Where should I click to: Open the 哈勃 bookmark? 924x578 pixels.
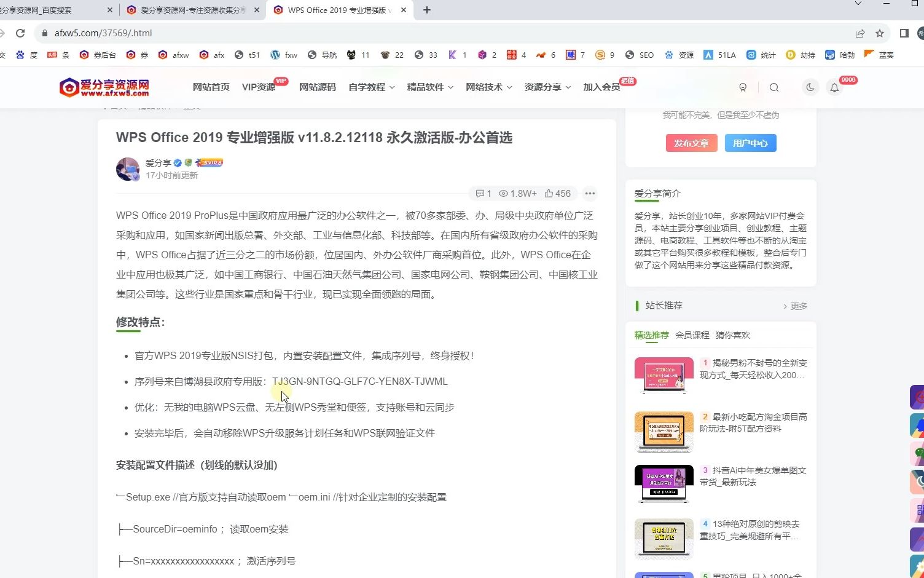pyautogui.click(x=840, y=55)
